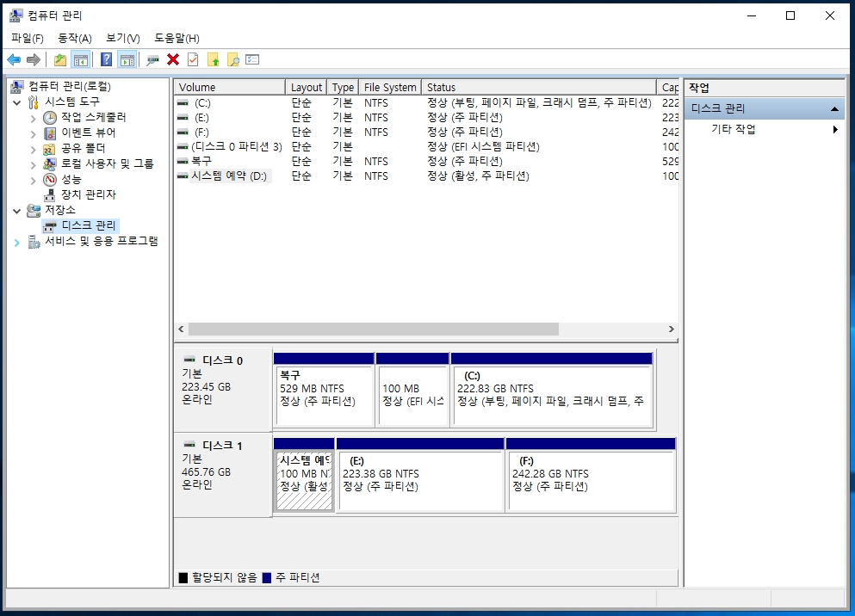The width and height of the screenshot is (855, 616).
Task: Select 작업 스케줄러 in the tree
Action: pyautogui.click(x=93, y=117)
